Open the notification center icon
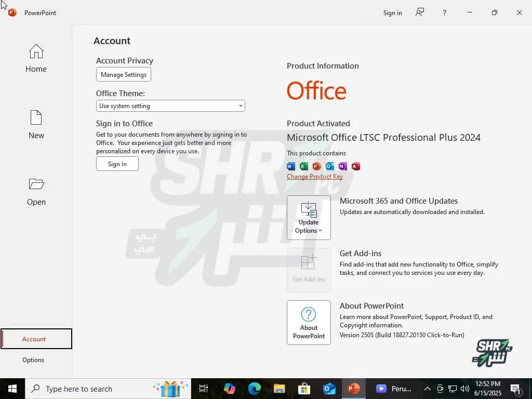 515,389
